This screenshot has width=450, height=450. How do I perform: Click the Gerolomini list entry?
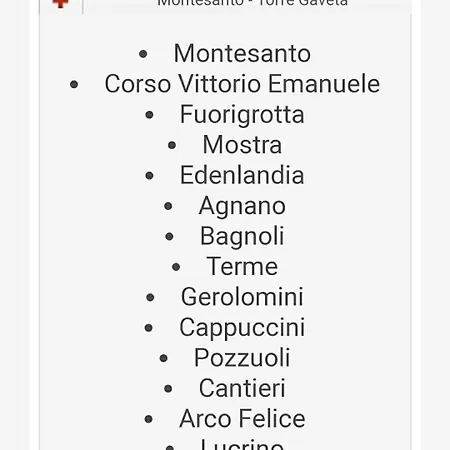242,297
